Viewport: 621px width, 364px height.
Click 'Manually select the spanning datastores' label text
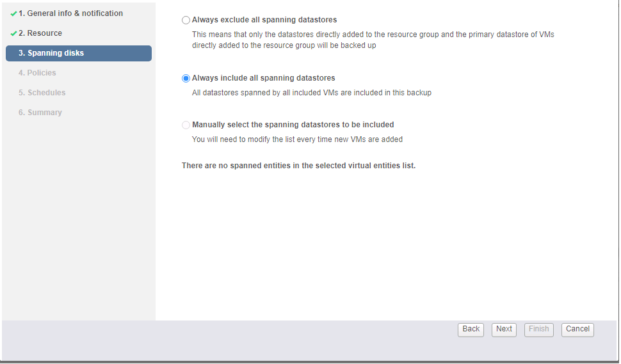293,125
